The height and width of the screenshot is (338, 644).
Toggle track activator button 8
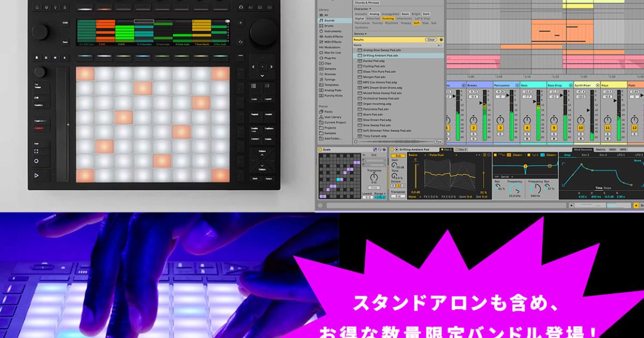[527, 128]
